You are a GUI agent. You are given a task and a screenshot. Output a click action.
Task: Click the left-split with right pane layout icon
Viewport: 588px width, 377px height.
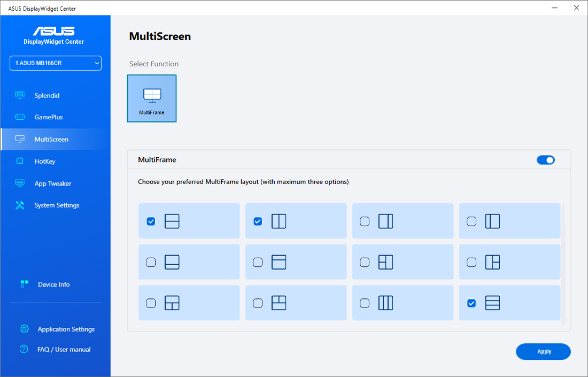386,262
